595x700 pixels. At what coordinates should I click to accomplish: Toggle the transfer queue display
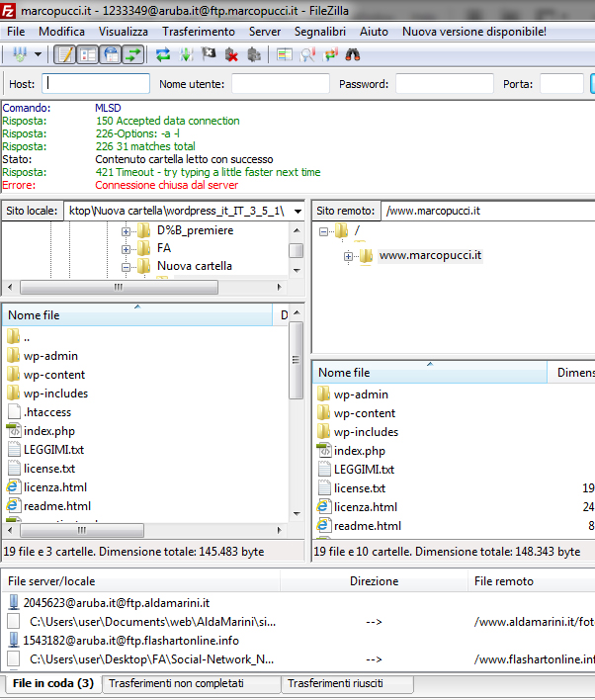point(133,55)
